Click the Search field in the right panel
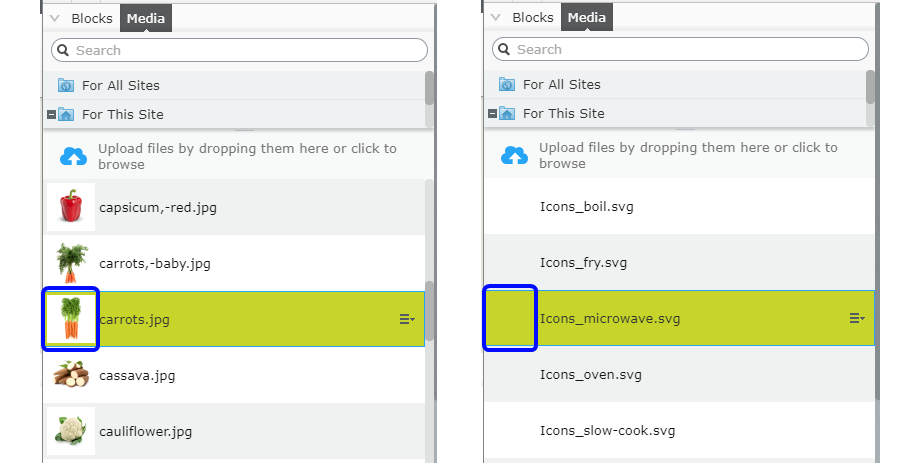The height and width of the screenshot is (463, 920). click(690, 49)
